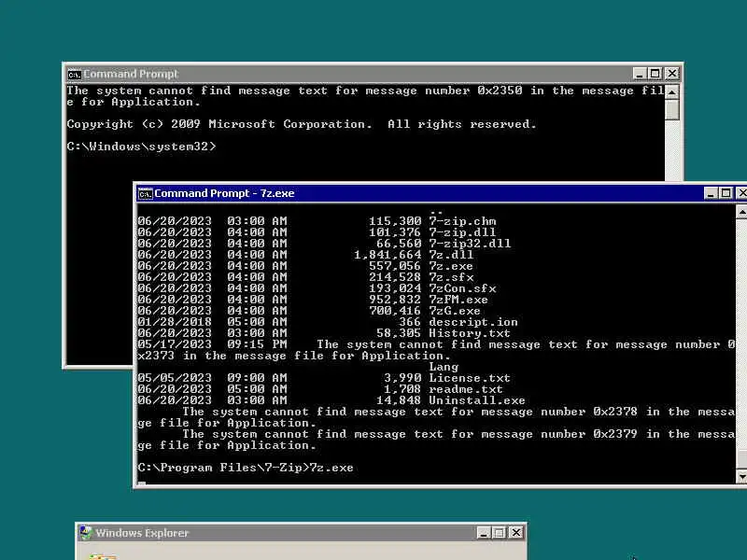Viewport: 747px width, 560px height.
Task: Click the error line containing 0x2378
Action: (x=436, y=417)
